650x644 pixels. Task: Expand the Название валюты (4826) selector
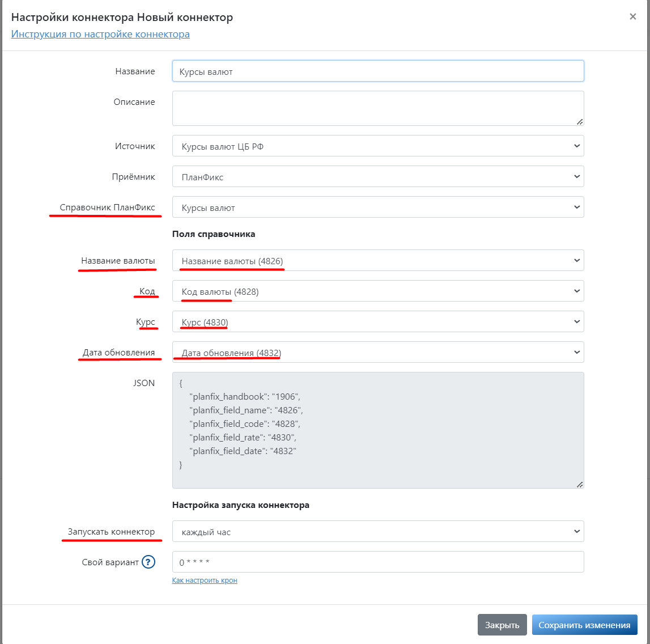coord(378,260)
